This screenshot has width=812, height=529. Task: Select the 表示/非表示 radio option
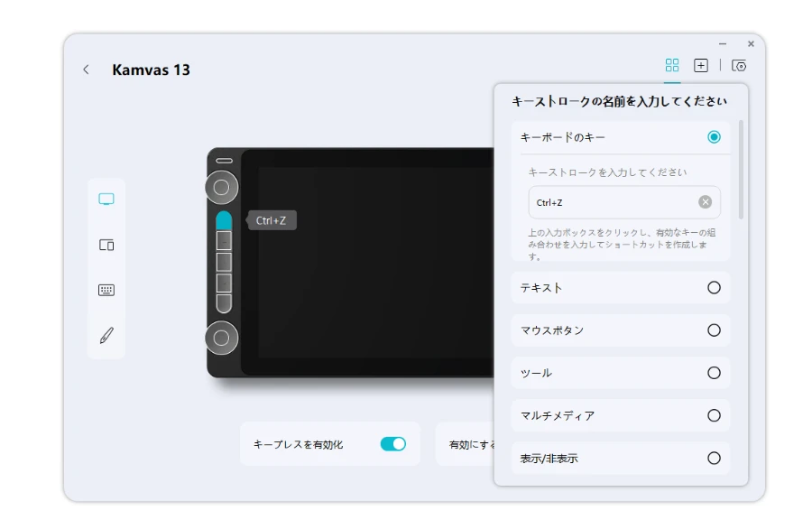[714, 458]
